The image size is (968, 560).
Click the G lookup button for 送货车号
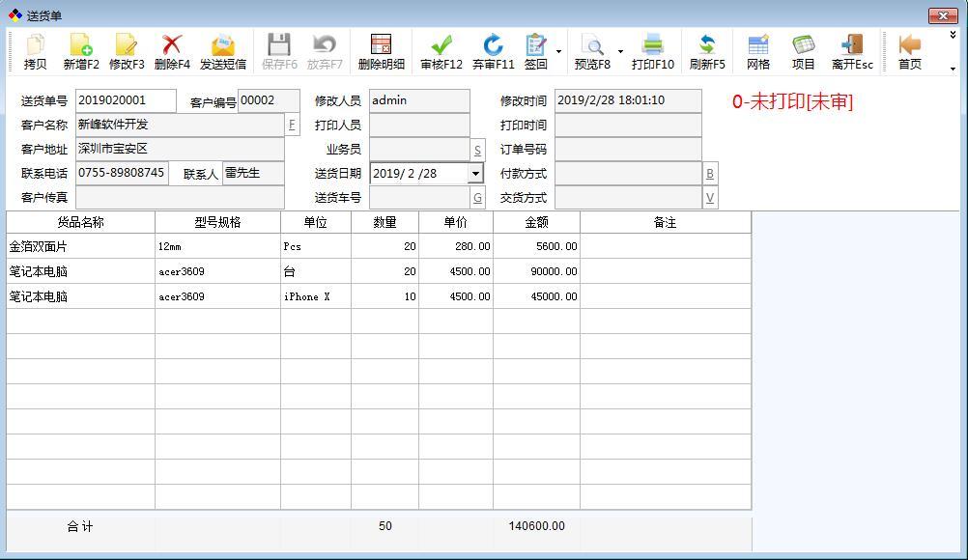click(x=477, y=198)
